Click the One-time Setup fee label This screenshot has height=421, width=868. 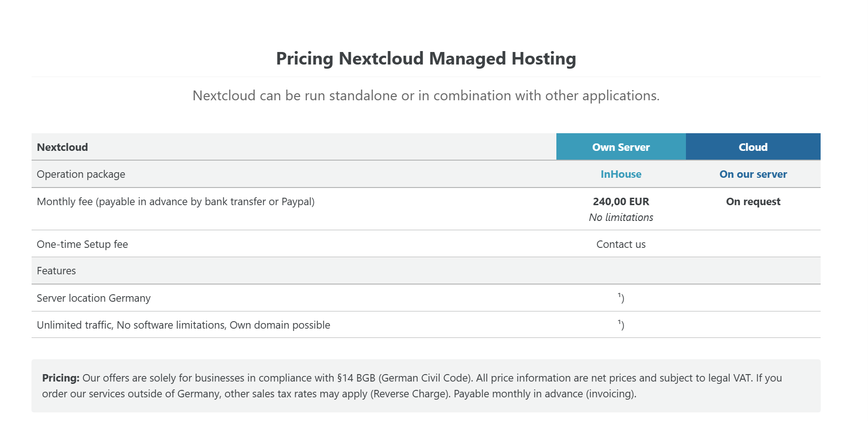pos(82,244)
